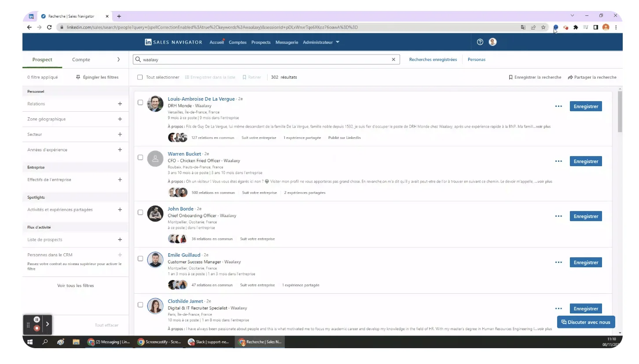Viewport: 639px width, 364px height.
Task: Select checkbox for John Borde
Action: coord(140,212)
